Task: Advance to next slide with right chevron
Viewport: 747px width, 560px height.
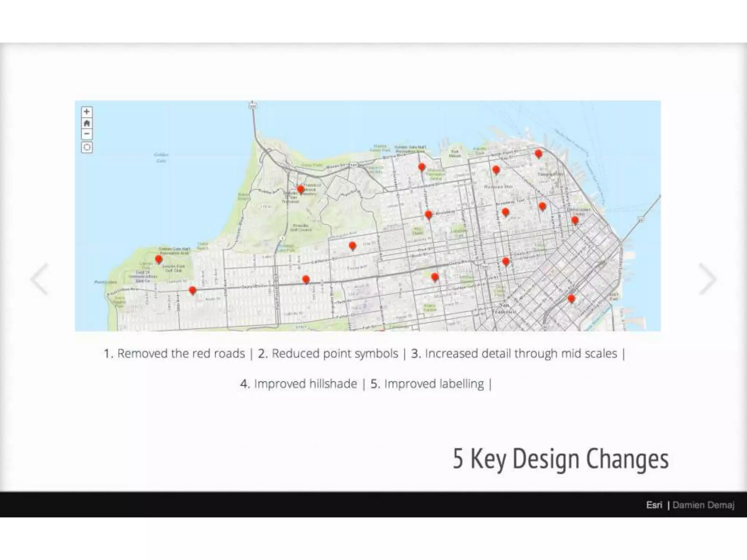Action: 708,279
